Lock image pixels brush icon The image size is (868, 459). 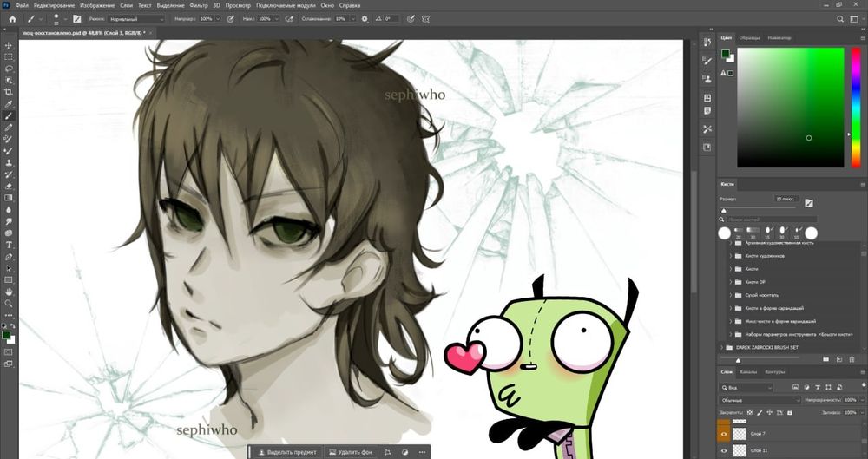[760, 412]
